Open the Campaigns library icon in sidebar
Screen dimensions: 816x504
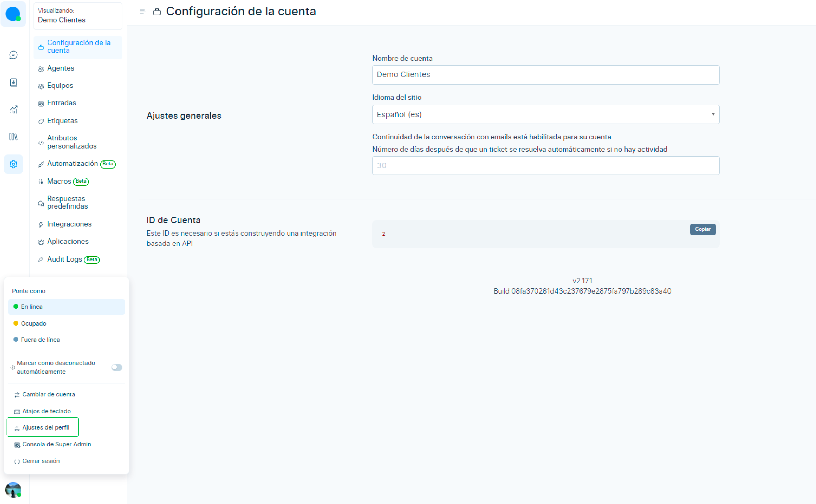pos(13,137)
